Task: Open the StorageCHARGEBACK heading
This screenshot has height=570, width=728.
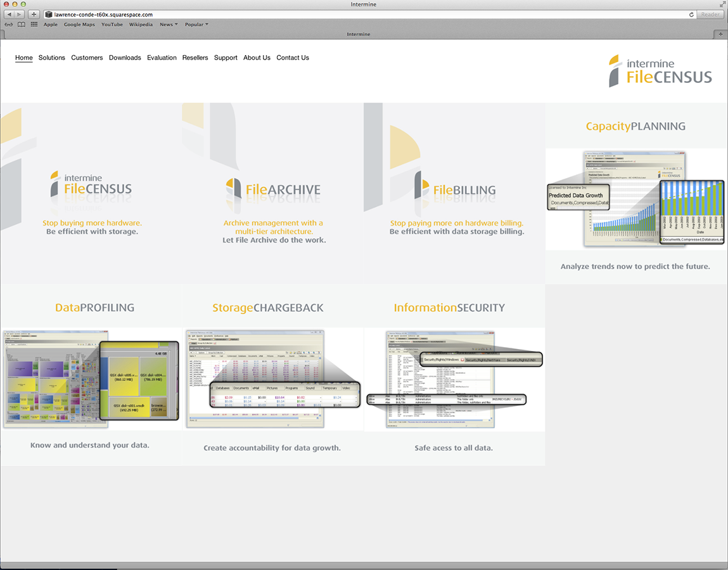Action: pos(268,308)
